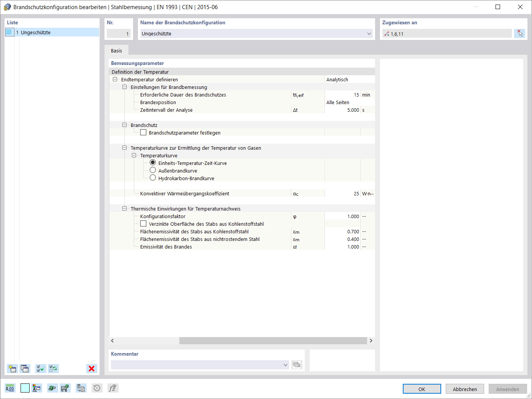Image resolution: width=532 pixels, height=399 pixels.
Task: Click the pick members in graphic icon
Action: 519,33
